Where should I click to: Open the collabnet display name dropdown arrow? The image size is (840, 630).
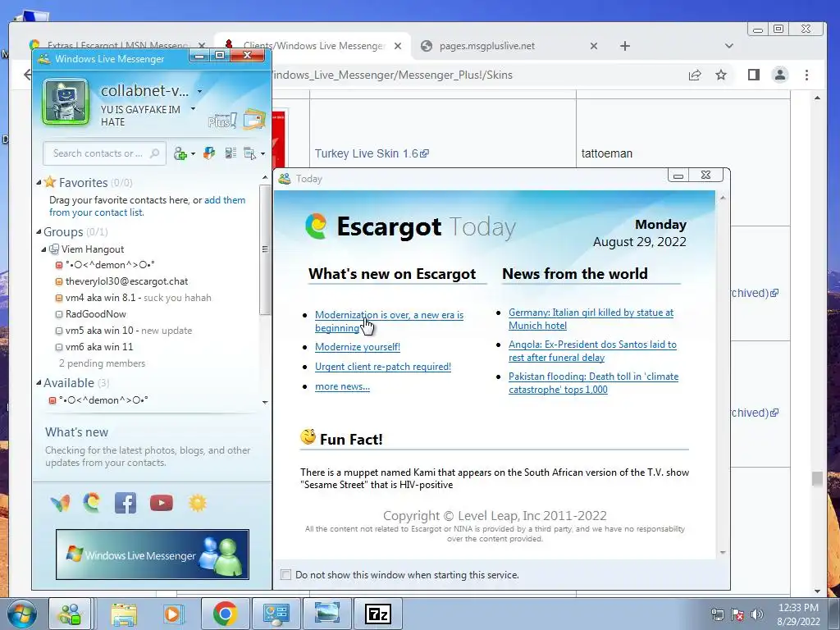tap(199, 92)
